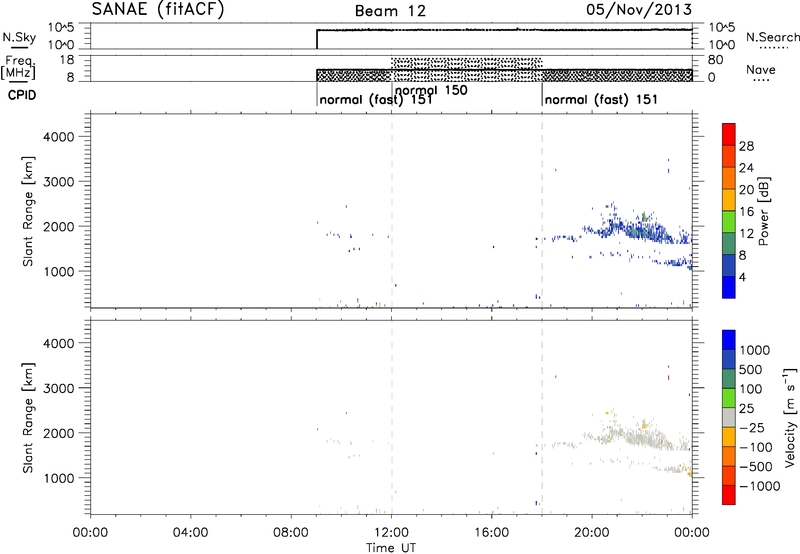Select the N.Search legend label
This screenshot has width=800, height=554.
772,37
